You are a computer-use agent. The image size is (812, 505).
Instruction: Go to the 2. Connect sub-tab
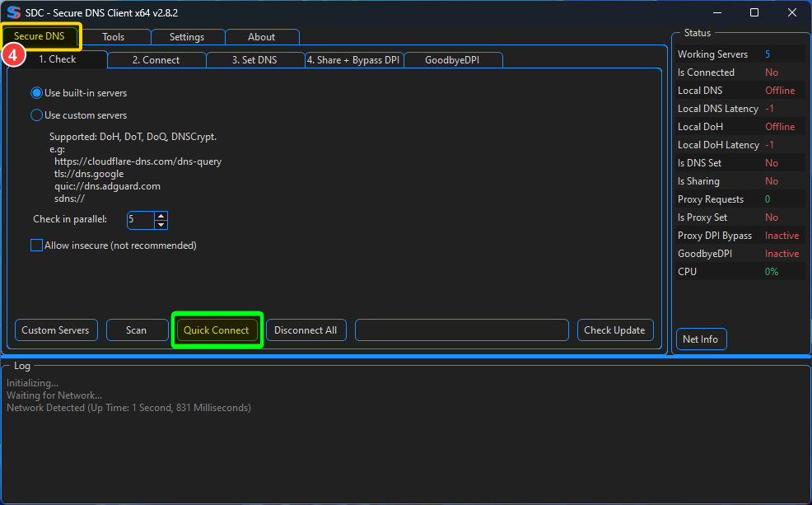(x=156, y=60)
